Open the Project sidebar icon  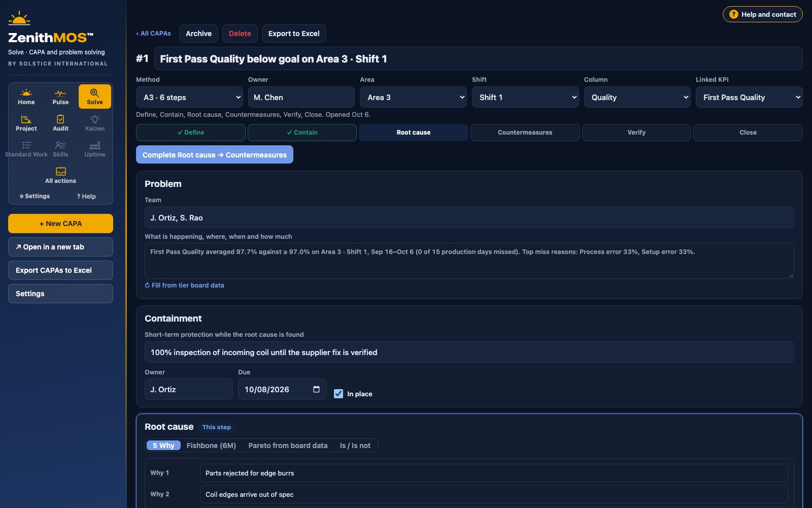click(x=26, y=123)
